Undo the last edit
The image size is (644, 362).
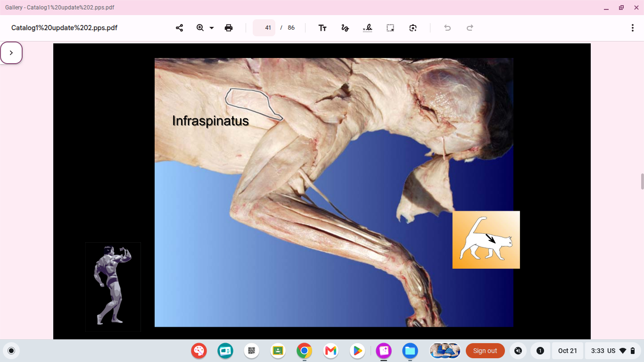point(447,28)
